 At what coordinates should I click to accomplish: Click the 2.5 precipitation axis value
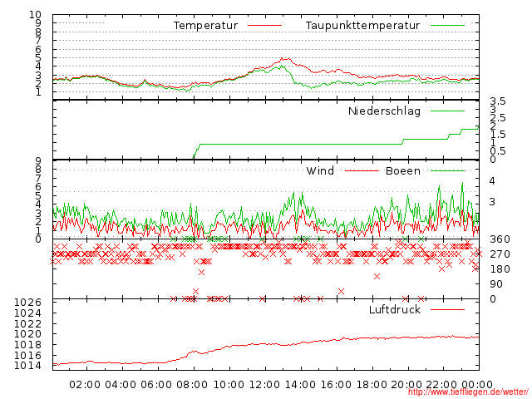click(498, 118)
